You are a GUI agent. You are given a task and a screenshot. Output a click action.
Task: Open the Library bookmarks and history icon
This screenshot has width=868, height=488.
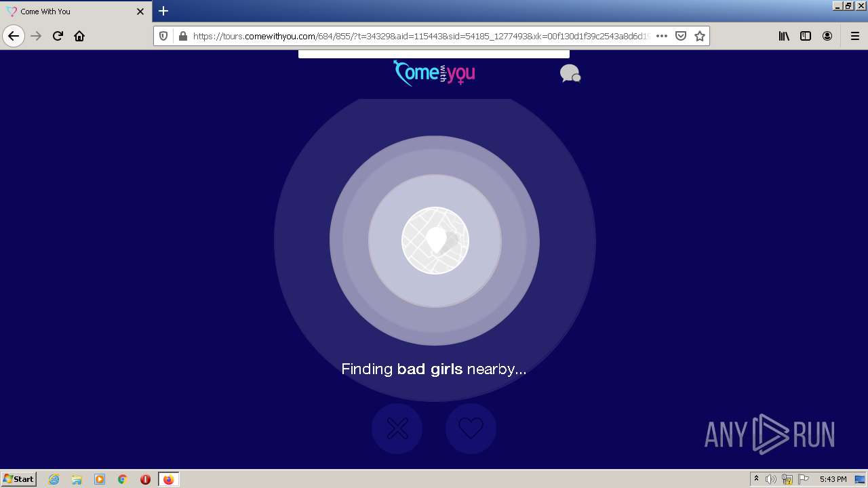click(x=784, y=36)
